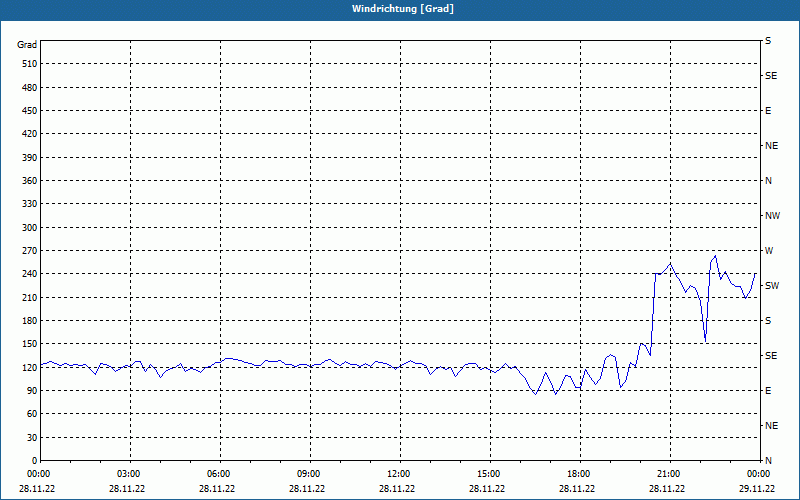
Task: Select the time label 12:00
Action: tap(398, 474)
